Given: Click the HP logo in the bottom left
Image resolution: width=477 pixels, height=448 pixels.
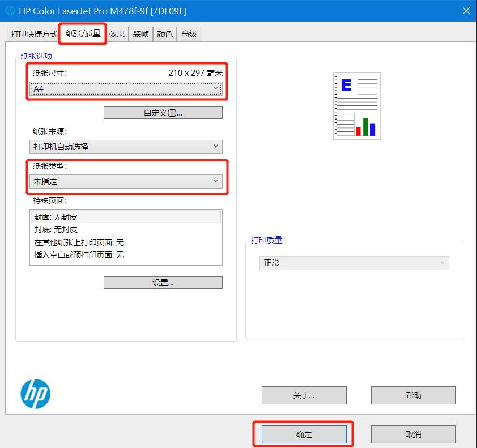Looking at the screenshot, I should point(35,394).
